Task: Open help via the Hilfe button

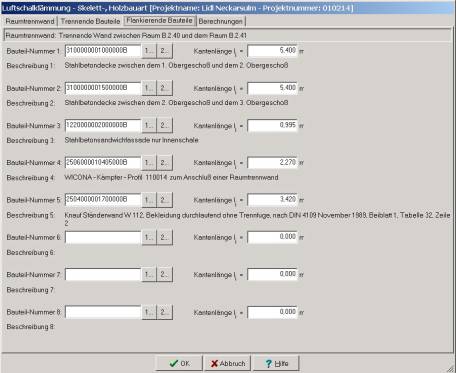Action: (x=276, y=363)
